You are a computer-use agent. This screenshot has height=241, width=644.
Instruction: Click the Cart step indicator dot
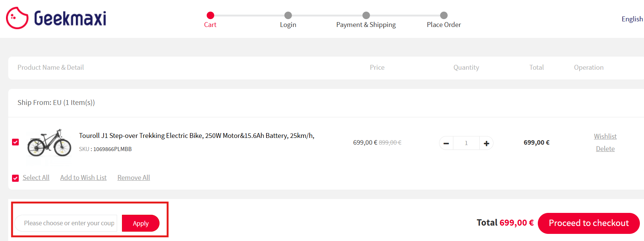(x=210, y=15)
